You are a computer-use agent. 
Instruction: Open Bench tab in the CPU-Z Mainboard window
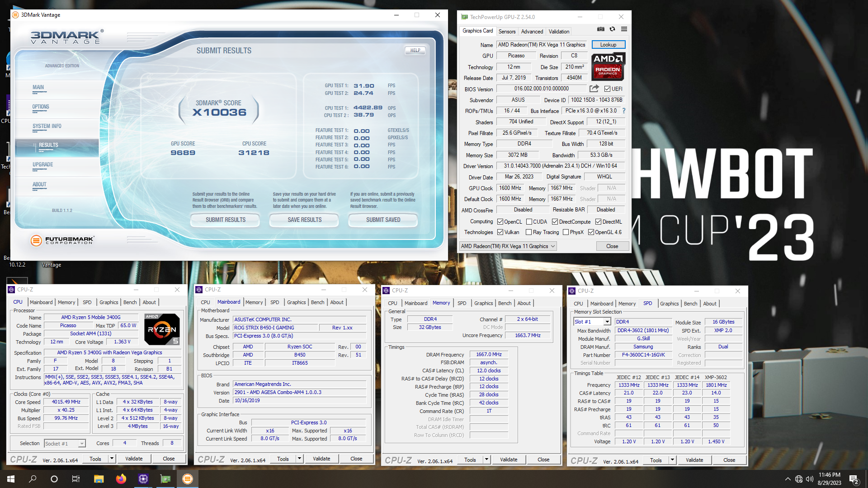pyautogui.click(x=317, y=302)
